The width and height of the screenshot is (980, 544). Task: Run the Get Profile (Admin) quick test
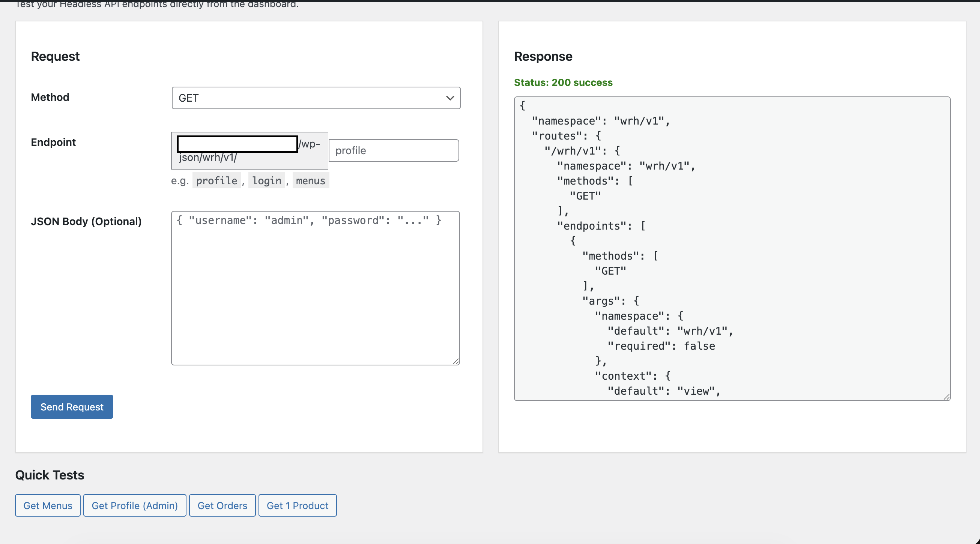tap(135, 505)
